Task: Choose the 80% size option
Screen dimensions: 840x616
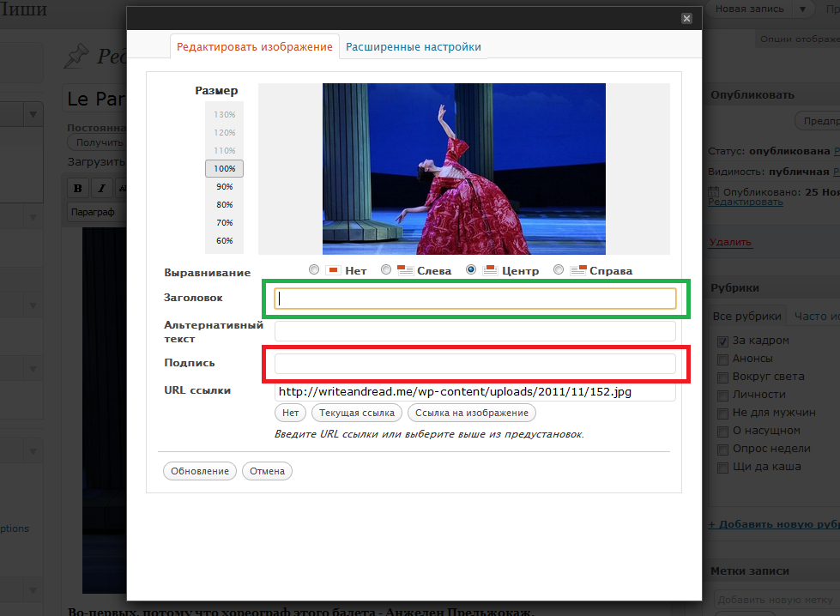Action: click(225, 205)
